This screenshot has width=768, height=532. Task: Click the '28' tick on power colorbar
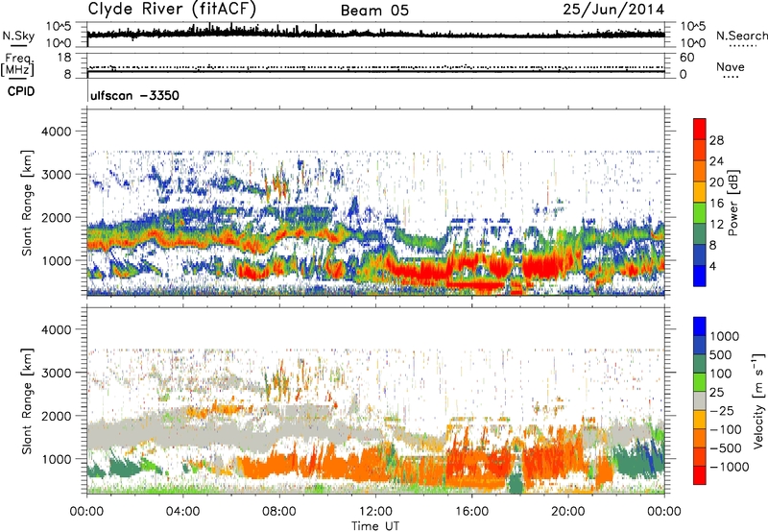pos(716,140)
